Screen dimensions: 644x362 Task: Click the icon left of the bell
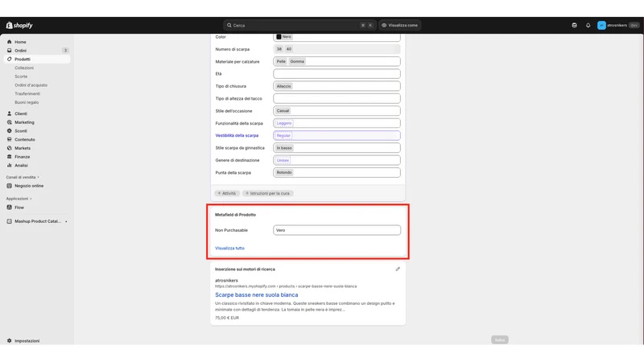click(x=574, y=26)
